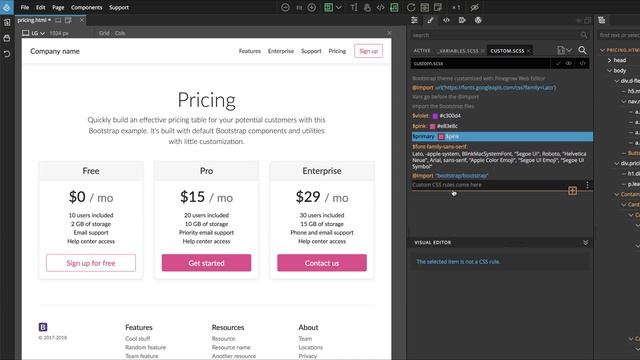
Task: Open the code editor icon in the top toolbar
Action: 380,7
